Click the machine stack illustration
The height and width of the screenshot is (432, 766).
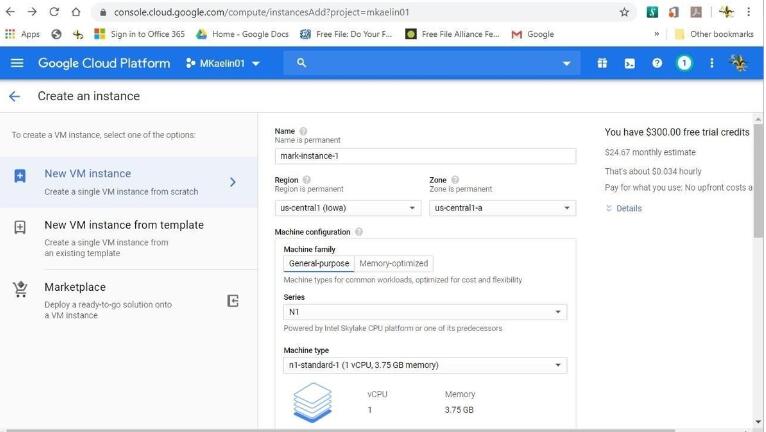pyautogui.click(x=313, y=403)
